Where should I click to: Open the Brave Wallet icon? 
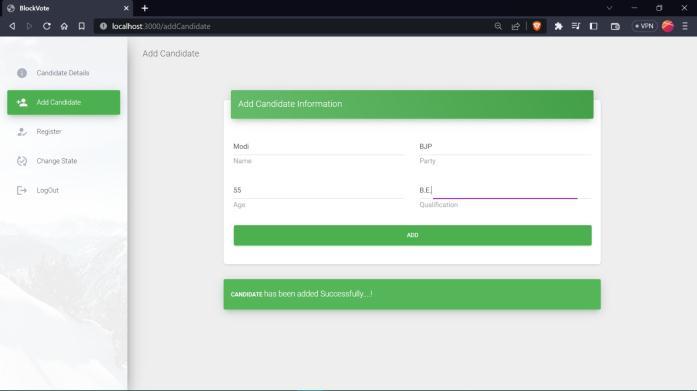tap(615, 26)
